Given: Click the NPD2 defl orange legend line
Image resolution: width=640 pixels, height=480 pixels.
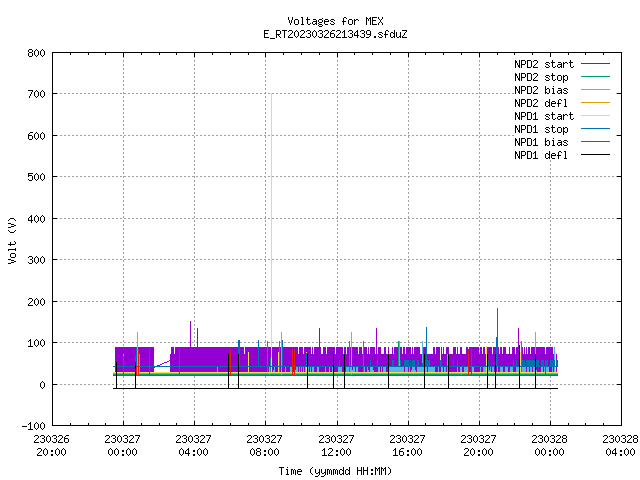Looking at the screenshot, I should click(595, 103).
